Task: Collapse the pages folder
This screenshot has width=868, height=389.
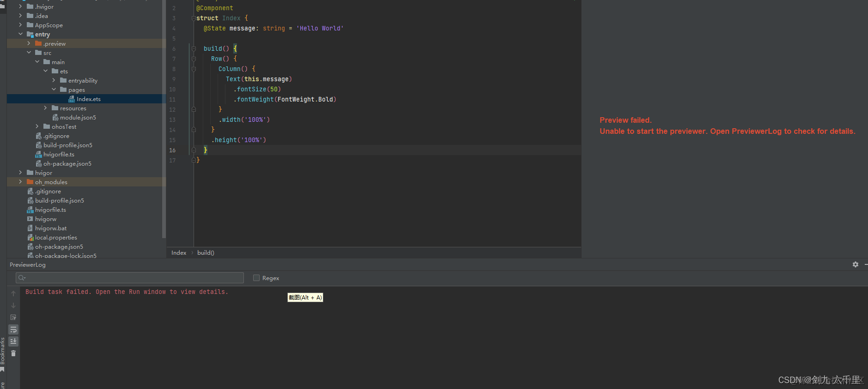Action: click(x=54, y=90)
